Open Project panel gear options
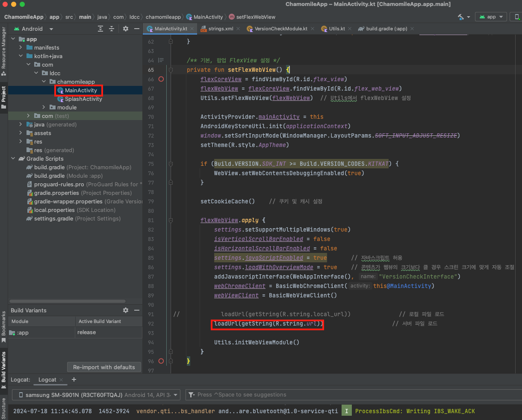 (126, 29)
